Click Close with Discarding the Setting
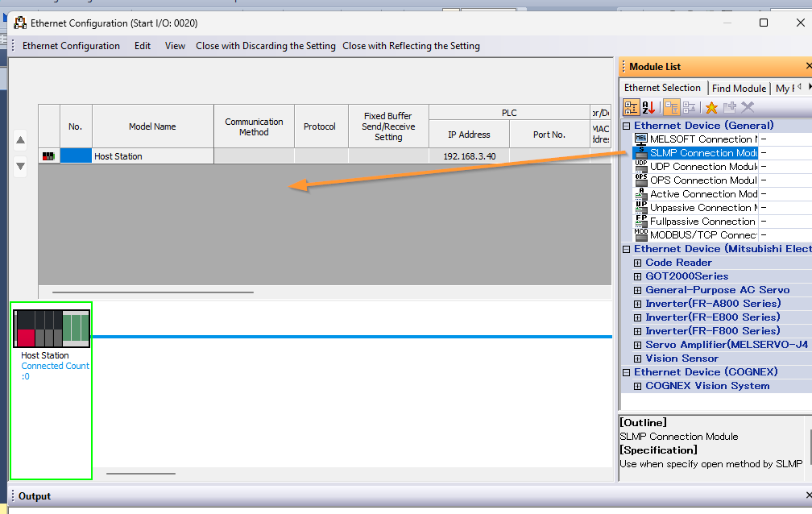 (x=266, y=46)
